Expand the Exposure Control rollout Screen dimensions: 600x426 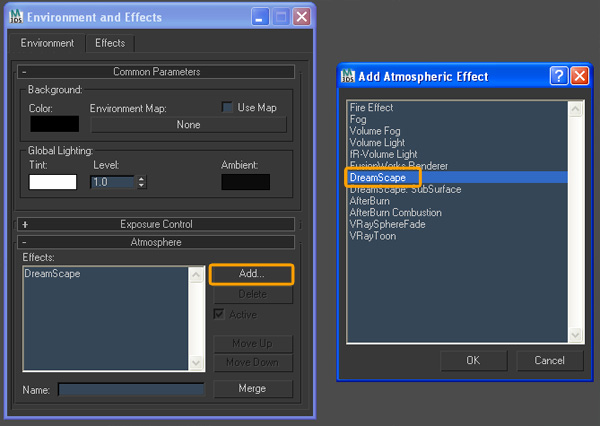[156, 224]
